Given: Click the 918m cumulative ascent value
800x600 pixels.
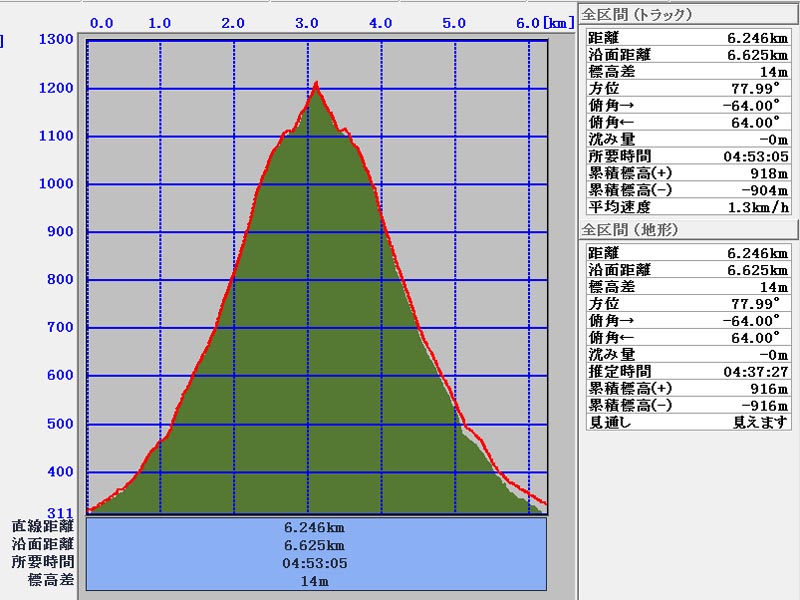Looking at the screenshot, I should pos(768,173).
